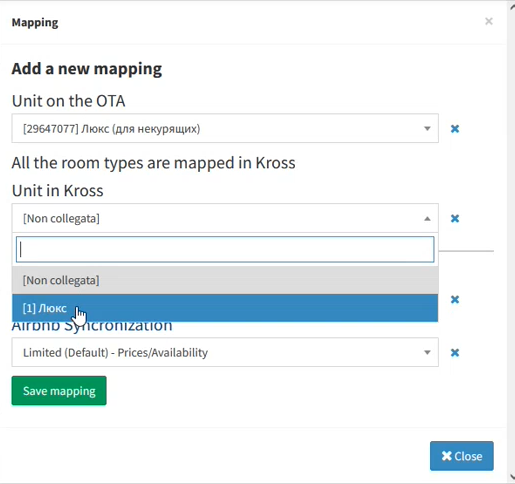Click the vertical scrollbar track of the dialog
Image resolution: width=515 pixels, height=484 pixels.
click(x=512, y=242)
